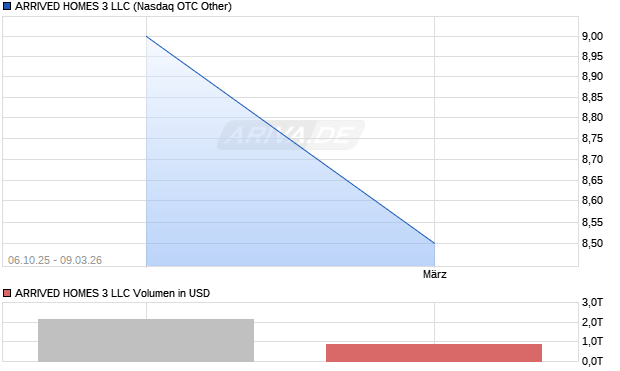Click the 2,0T volume axis label

592,322
